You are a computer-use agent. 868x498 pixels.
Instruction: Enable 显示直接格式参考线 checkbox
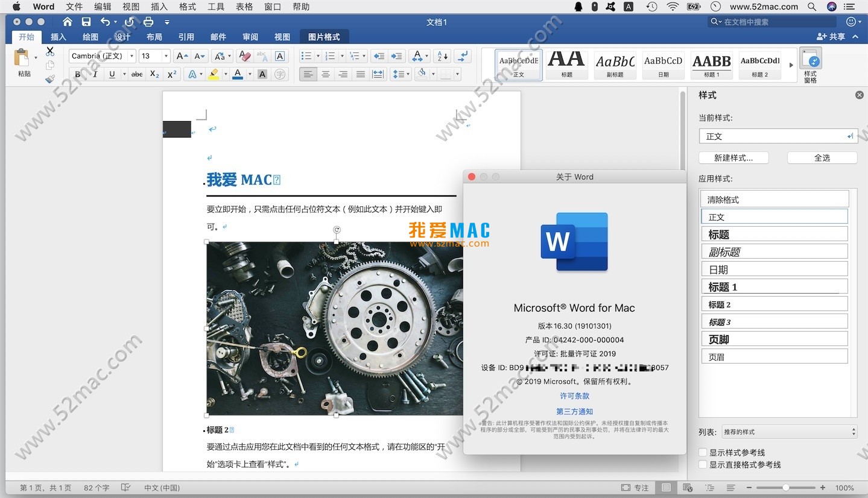click(703, 464)
